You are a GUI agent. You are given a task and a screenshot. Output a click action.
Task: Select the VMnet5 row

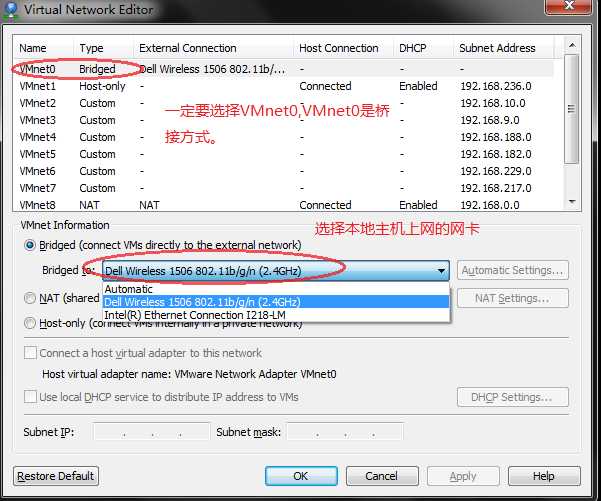tap(284, 154)
